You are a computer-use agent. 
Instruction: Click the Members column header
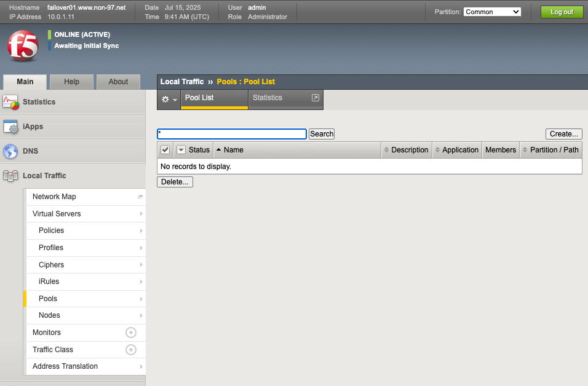[x=501, y=150]
